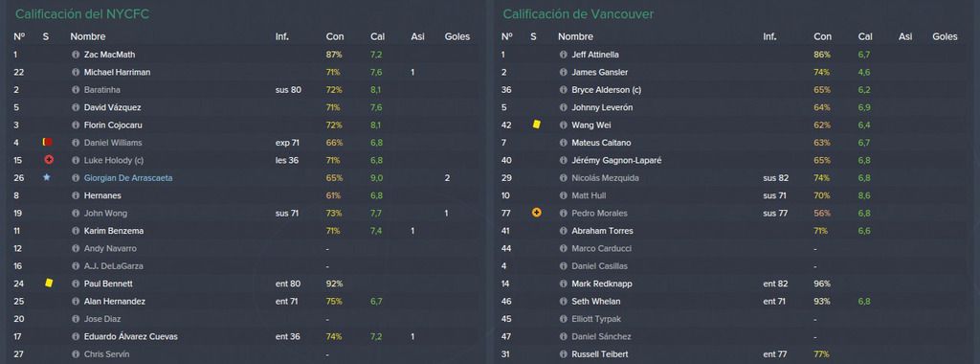Click the blue star icon for Giorgian De Arrascaeta
Image resolution: width=980 pixels, height=364 pixels.
tap(47, 177)
